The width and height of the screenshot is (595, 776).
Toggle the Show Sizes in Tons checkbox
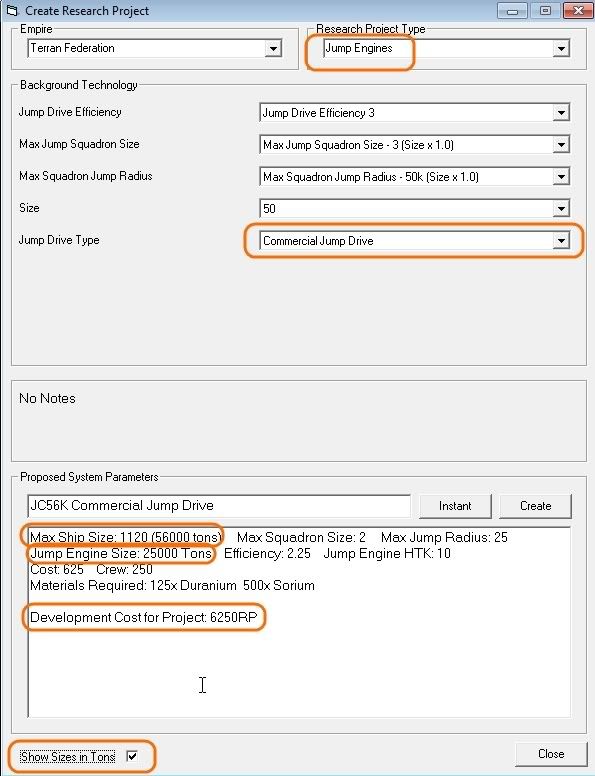point(132,756)
